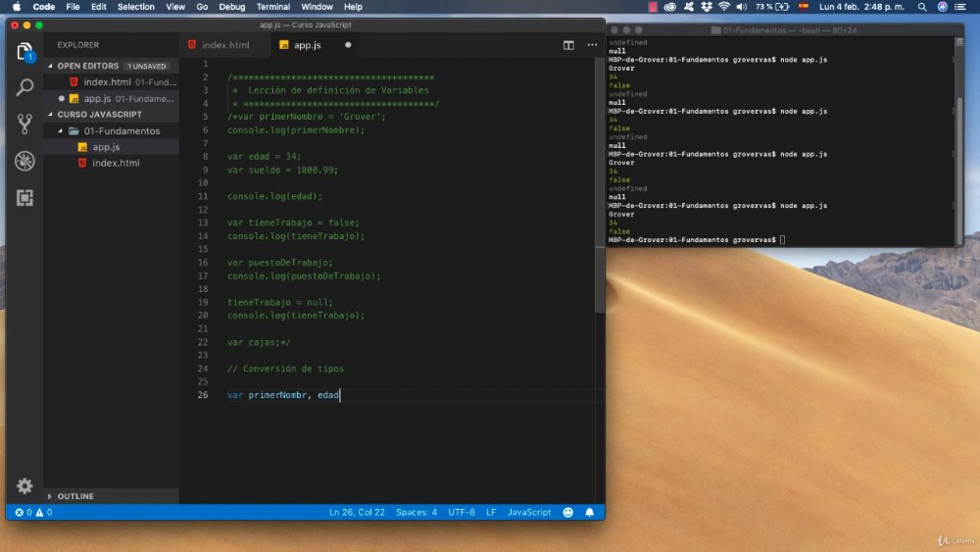Select index.html in the file tree
The width and height of the screenshot is (980, 552).
tap(116, 163)
